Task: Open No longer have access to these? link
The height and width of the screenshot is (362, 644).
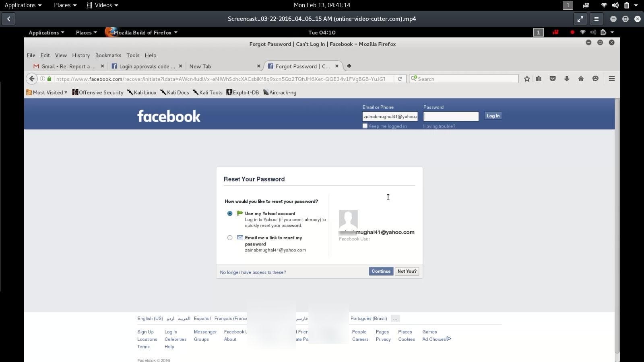Action: (x=253, y=272)
